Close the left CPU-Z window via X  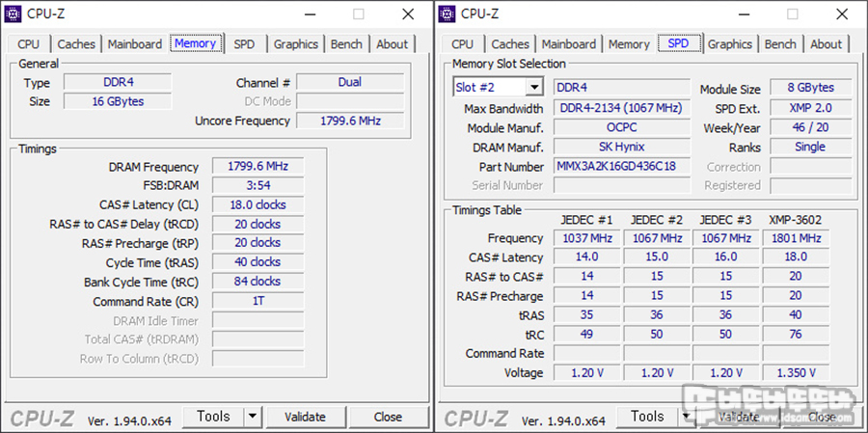coord(408,14)
